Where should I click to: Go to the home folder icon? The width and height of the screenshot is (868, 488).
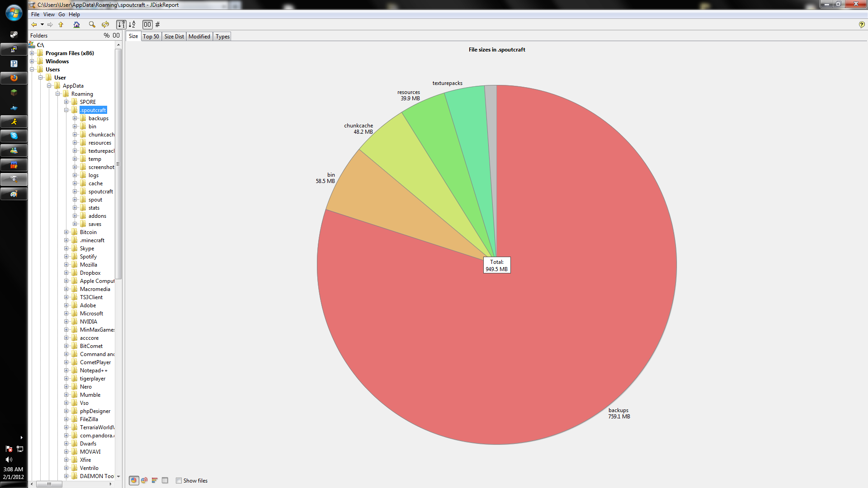pos(76,24)
